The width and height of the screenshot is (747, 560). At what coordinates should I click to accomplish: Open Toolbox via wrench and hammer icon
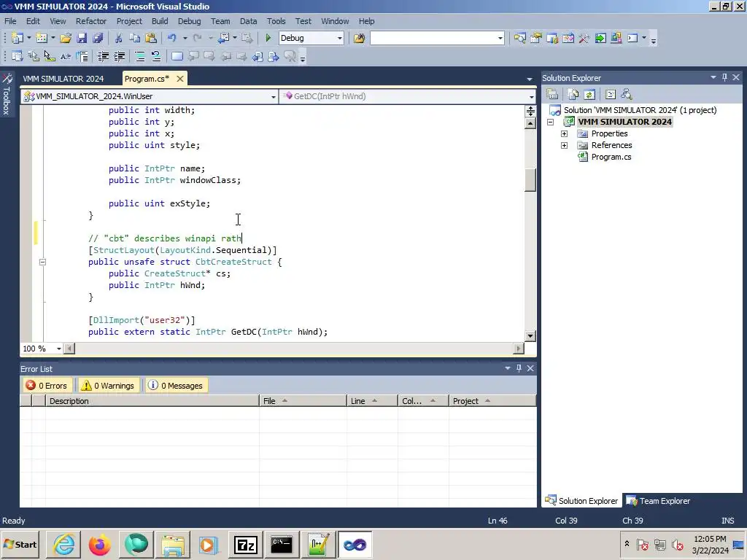pyautogui.click(x=584, y=38)
